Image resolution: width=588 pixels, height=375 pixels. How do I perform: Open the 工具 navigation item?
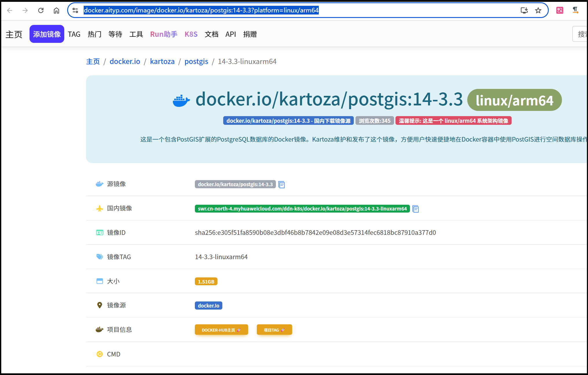point(136,34)
